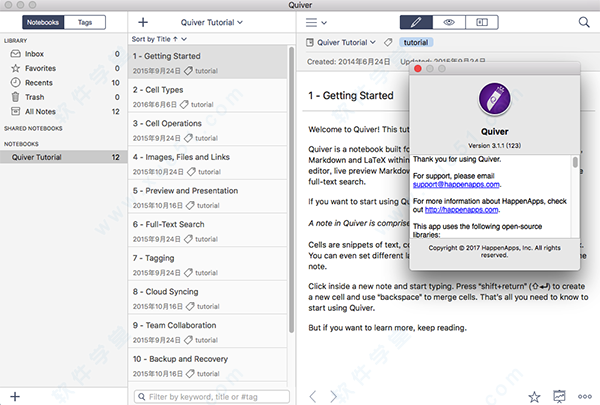Select the tutorial tag chip
Image resolution: width=600 pixels, height=405 pixels.
pyautogui.click(x=416, y=42)
